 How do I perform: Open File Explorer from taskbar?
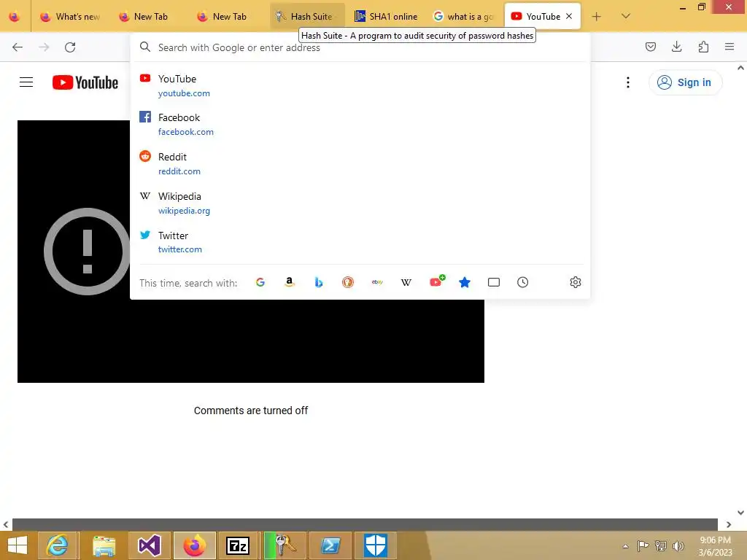pyautogui.click(x=104, y=545)
